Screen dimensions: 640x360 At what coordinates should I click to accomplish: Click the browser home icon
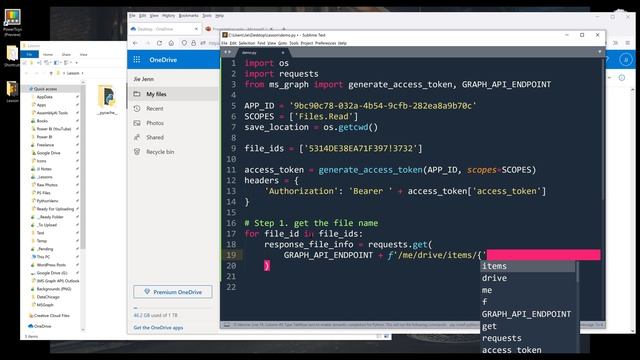[171, 43]
